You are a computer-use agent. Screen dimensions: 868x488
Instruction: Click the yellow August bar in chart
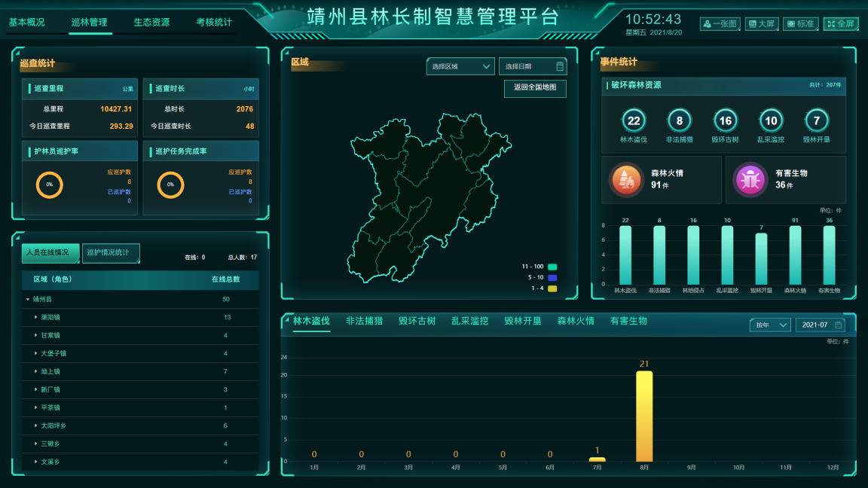coord(644,416)
